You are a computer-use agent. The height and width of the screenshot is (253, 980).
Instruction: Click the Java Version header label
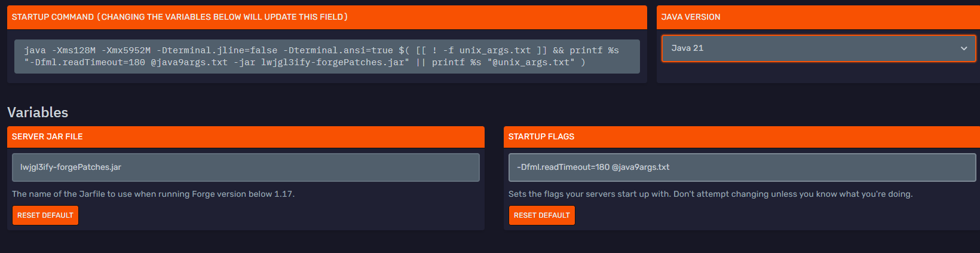[691, 17]
